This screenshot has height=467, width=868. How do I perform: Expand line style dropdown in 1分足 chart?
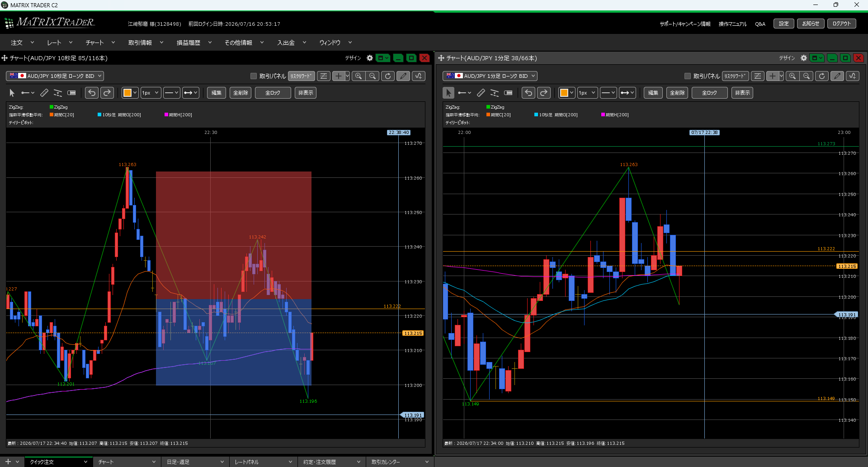pyautogui.click(x=608, y=93)
